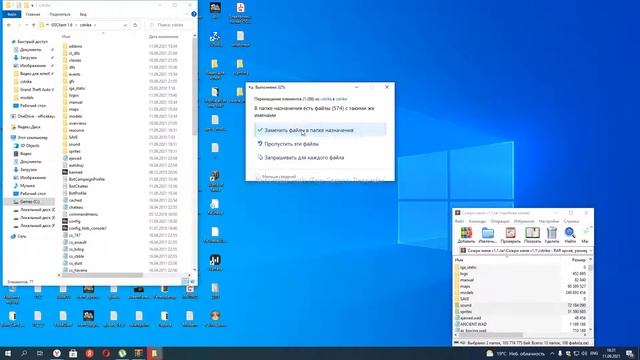The height and width of the screenshot is (360, 640).
Task: Select 'banned' file icon in Explorer
Action: click(x=65, y=172)
